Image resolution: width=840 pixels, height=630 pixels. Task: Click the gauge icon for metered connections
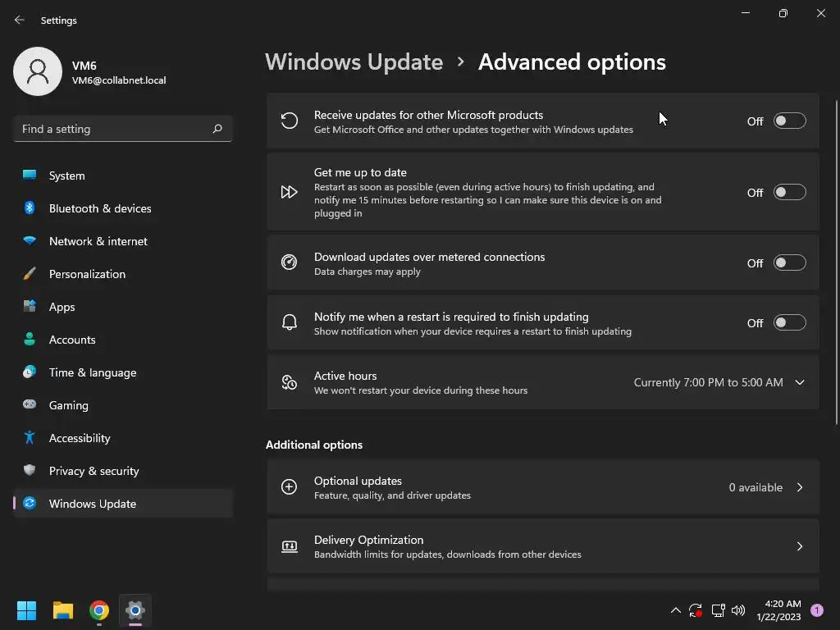coord(290,262)
